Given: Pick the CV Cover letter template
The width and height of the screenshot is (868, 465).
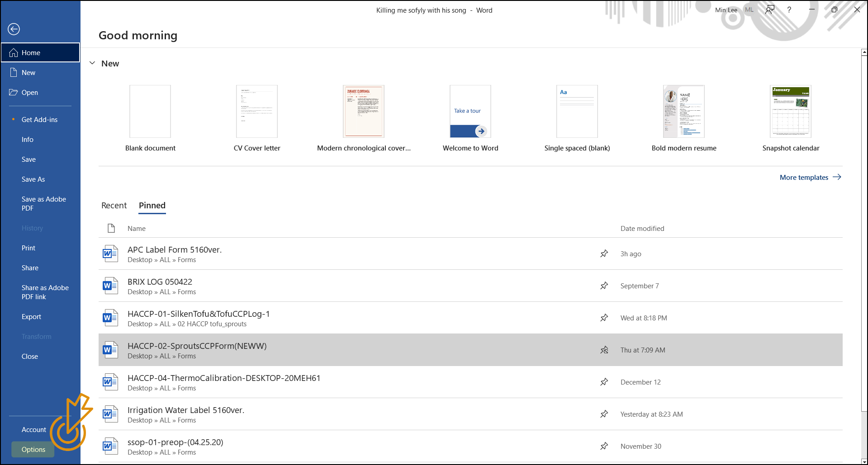Looking at the screenshot, I should tap(257, 118).
